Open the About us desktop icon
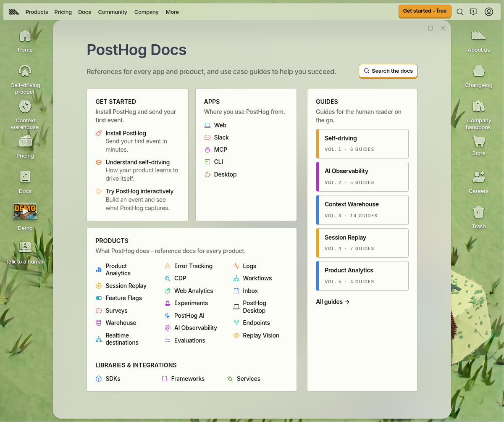The width and height of the screenshot is (504, 422). 479,41
